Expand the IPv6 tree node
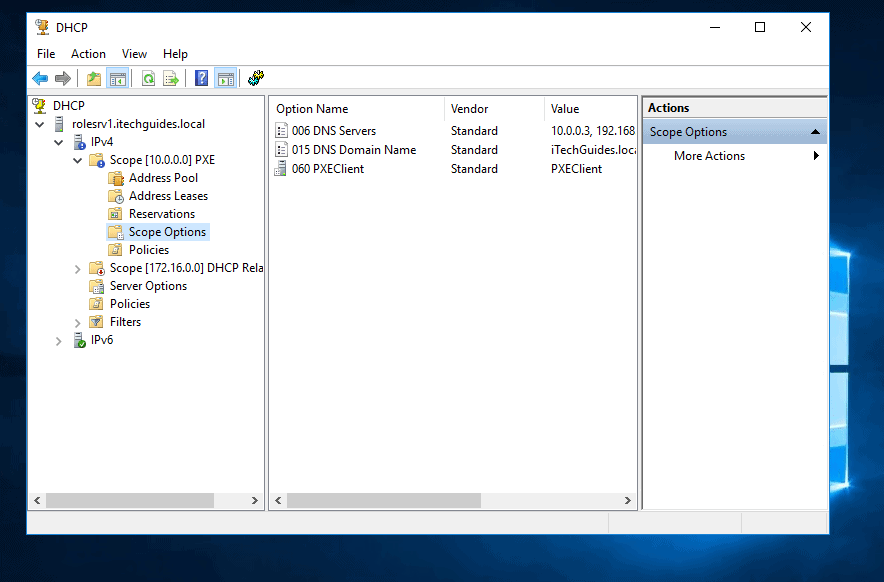 pyautogui.click(x=59, y=340)
